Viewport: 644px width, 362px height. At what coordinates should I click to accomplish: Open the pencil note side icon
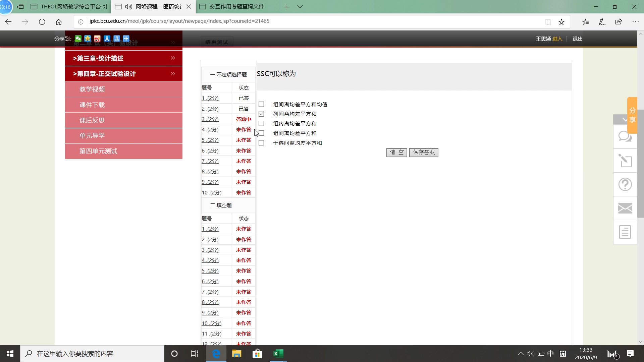(x=625, y=161)
